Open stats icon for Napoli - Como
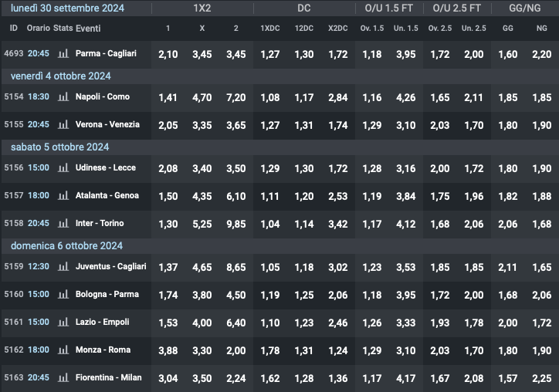The image size is (559, 392). 63,97
